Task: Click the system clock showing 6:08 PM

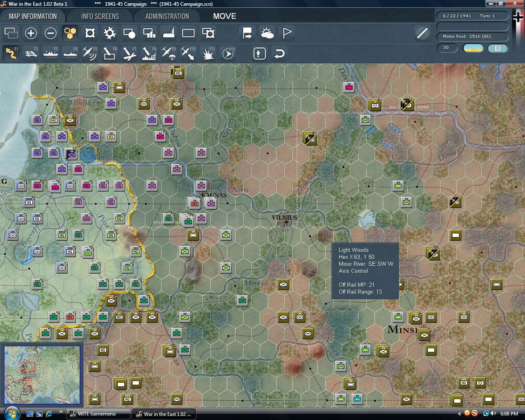Action: [x=509, y=414]
